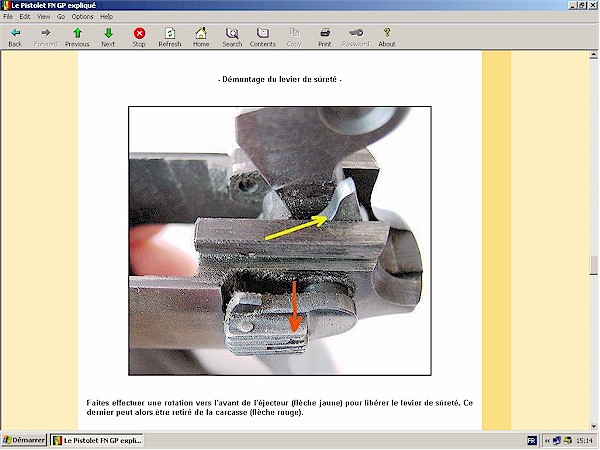Screen dimensions: 600x450
Task: Select Le Pistolet FN GP taskbar button
Action: click(97, 440)
